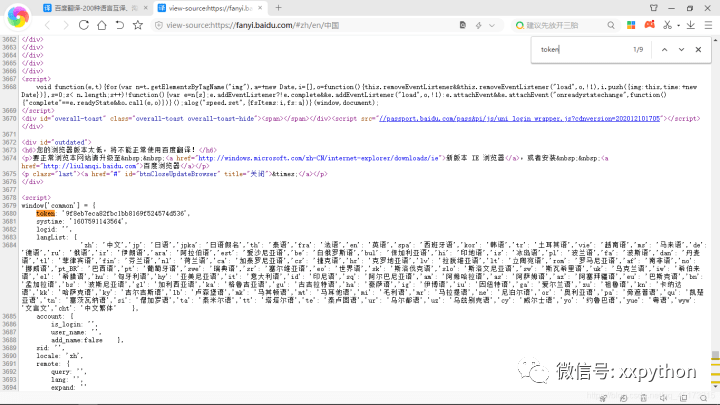720x405 pixels.
Task: Open the downloads manager
Action: (x=691, y=25)
